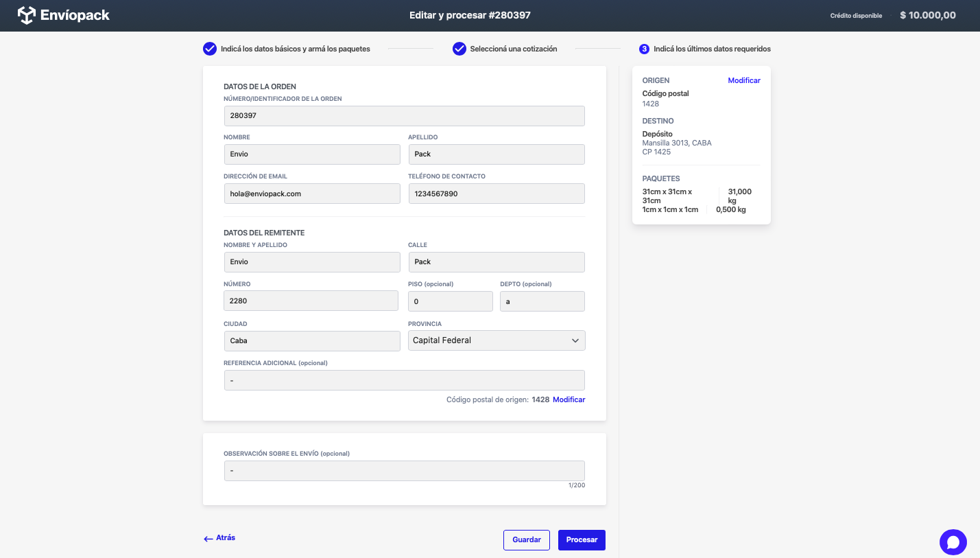Click the credit amount $ 10.000,00
Viewport: 980px width, 558px height.
[928, 15]
